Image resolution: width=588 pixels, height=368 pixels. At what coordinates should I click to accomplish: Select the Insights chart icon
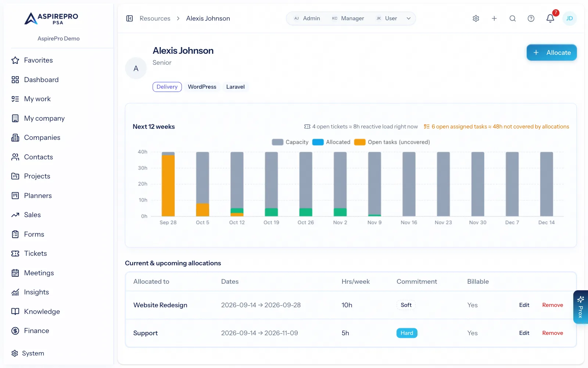15,292
